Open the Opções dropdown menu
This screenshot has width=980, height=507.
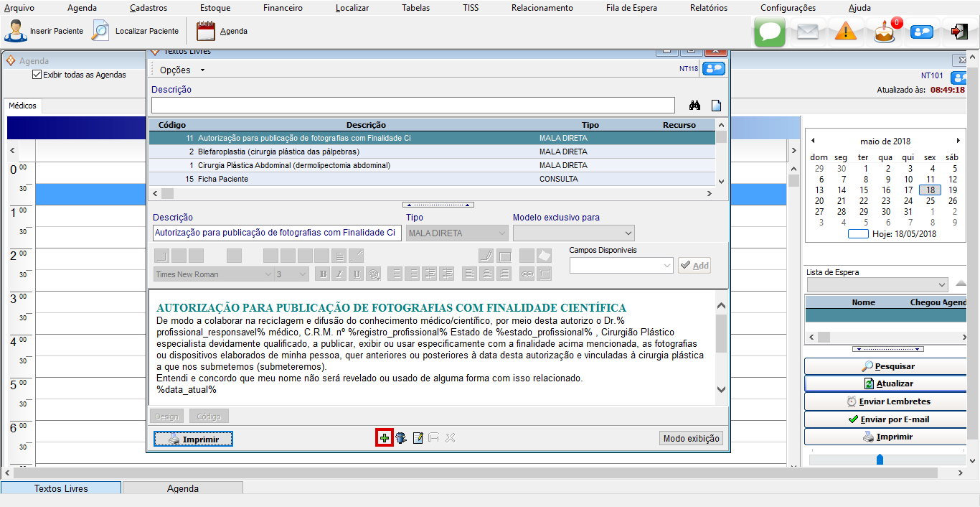click(x=182, y=70)
